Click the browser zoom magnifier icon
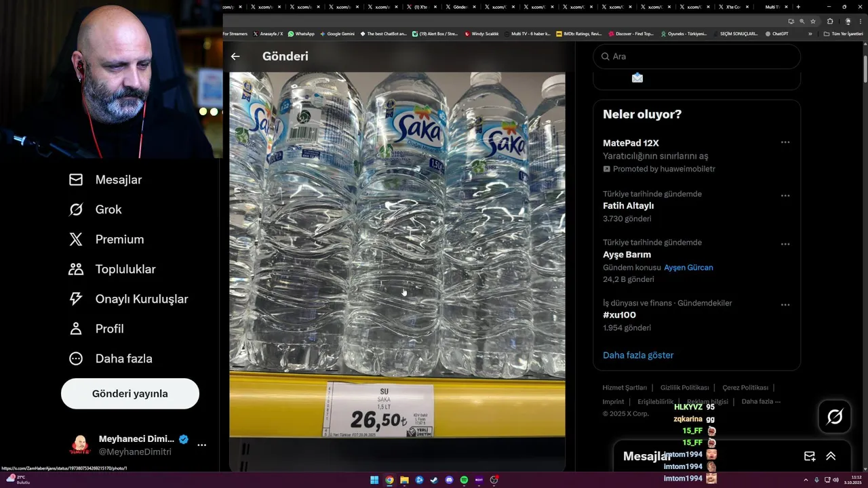The width and height of the screenshot is (868, 488). point(802,21)
